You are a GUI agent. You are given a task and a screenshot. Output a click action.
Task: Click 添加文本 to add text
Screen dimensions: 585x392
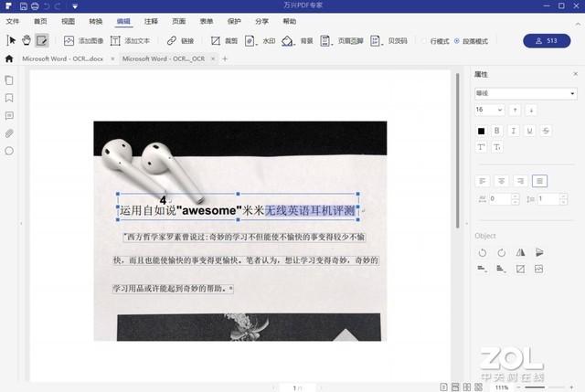click(130, 40)
